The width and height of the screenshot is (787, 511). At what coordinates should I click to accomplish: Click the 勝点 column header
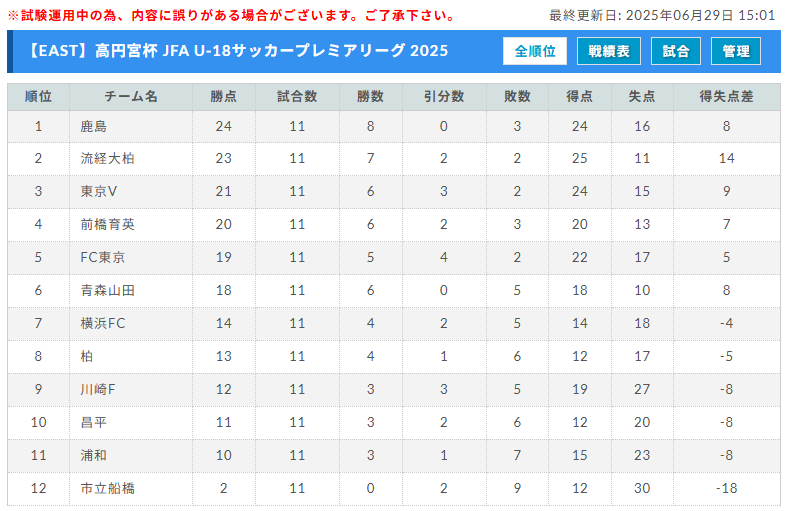click(224, 96)
